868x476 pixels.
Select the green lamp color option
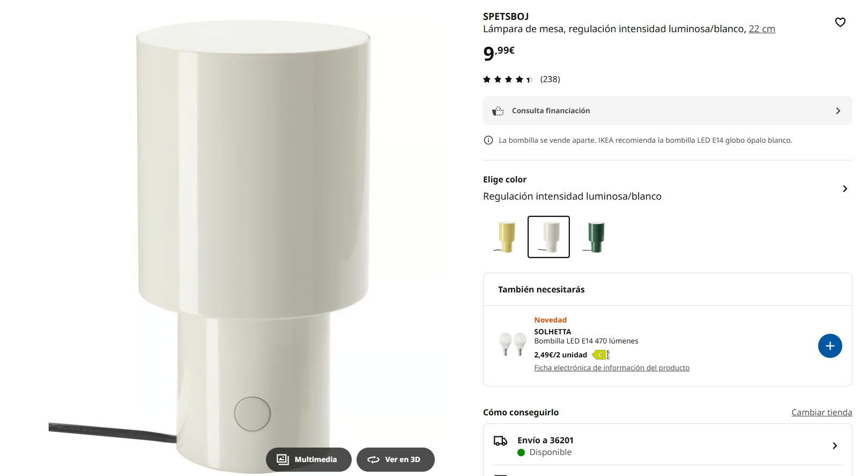[x=595, y=237]
